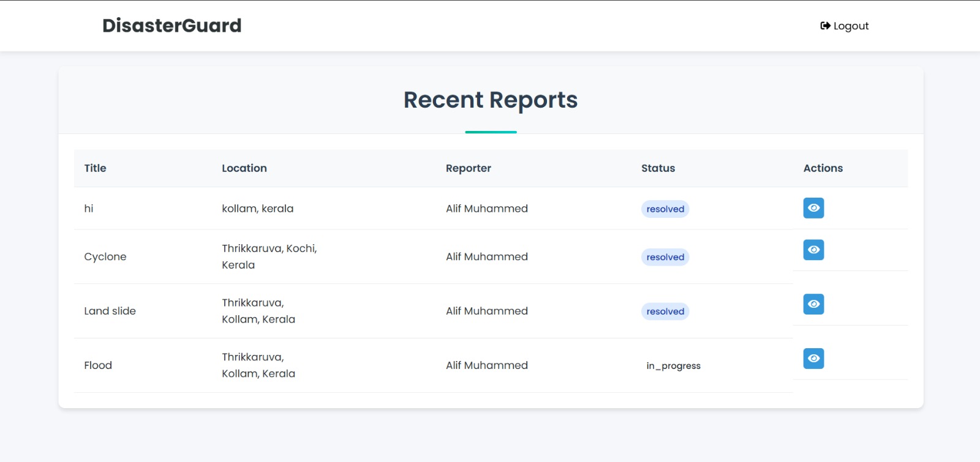Select the Flood title cell

pos(98,365)
